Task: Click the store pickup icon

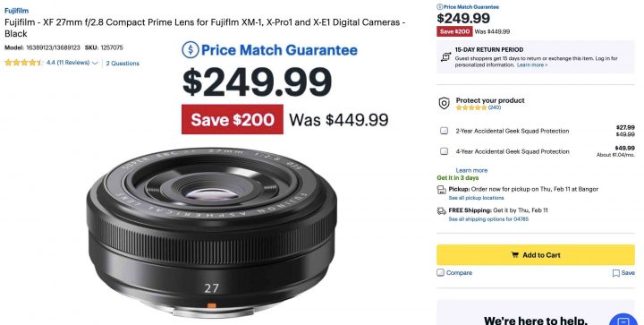Action: (442, 190)
